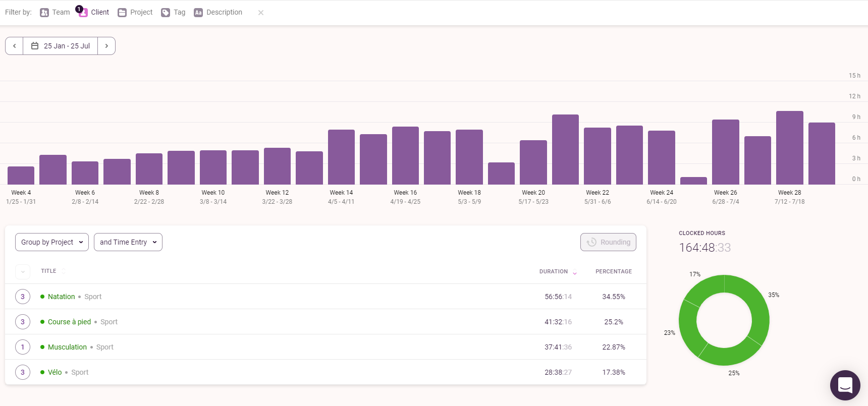Open the 25 Jan - 25 Jul date picker
This screenshot has height=406, width=868.
[61, 46]
